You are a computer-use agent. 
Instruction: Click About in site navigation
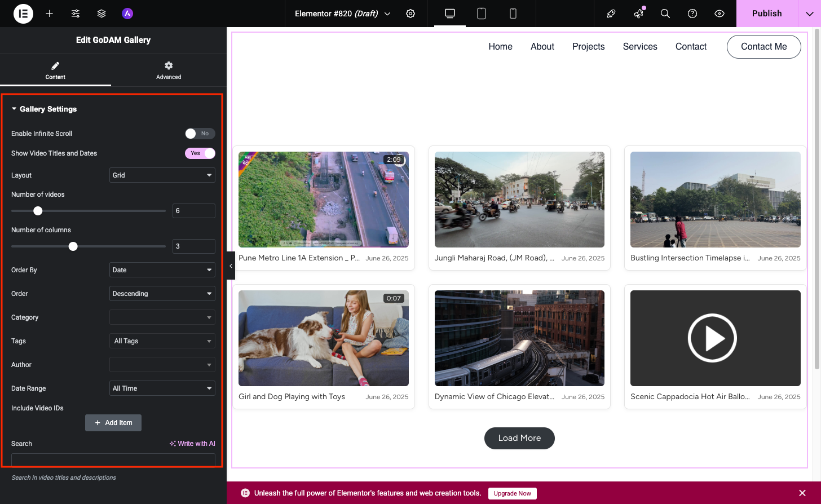[542, 47]
